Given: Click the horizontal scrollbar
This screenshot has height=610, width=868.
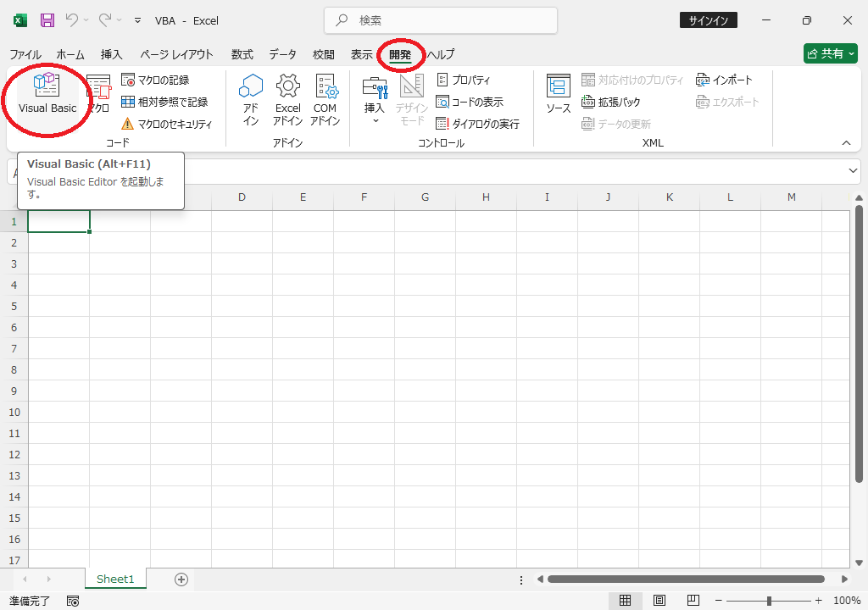Looking at the screenshot, I should pos(686,579).
